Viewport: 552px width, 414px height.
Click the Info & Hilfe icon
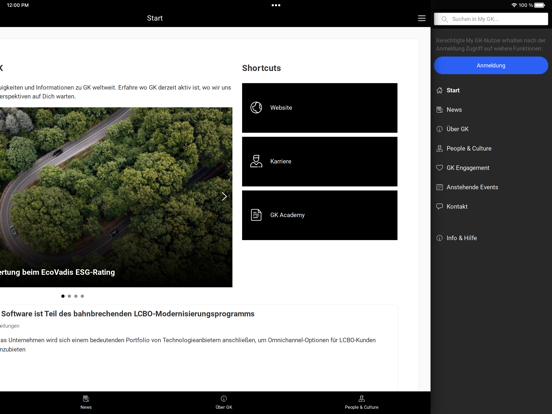pyautogui.click(x=439, y=238)
